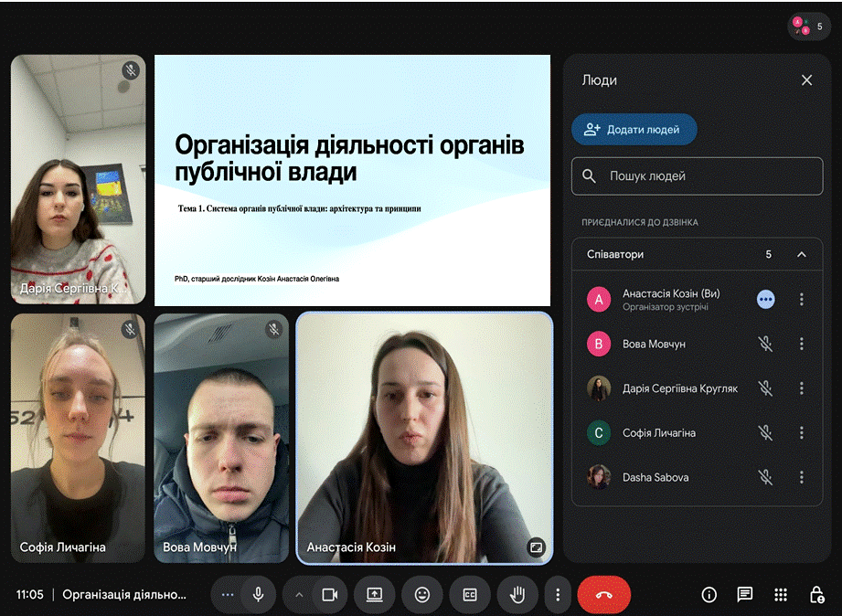This screenshot has width=842, height=616.
Task: Click the Софія Личагіна name in list
Action: click(x=659, y=433)
